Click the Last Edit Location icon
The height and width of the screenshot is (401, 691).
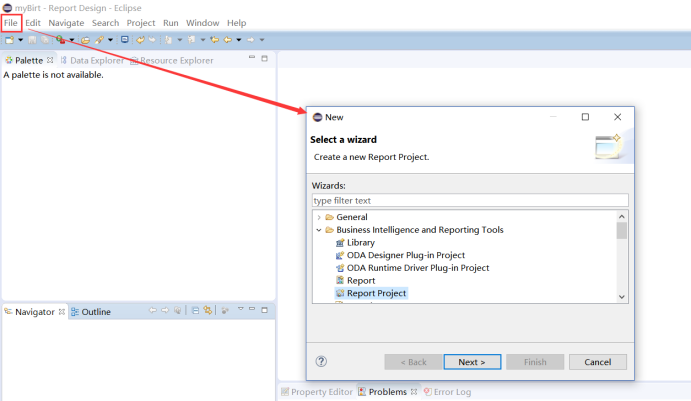[215, 40]
